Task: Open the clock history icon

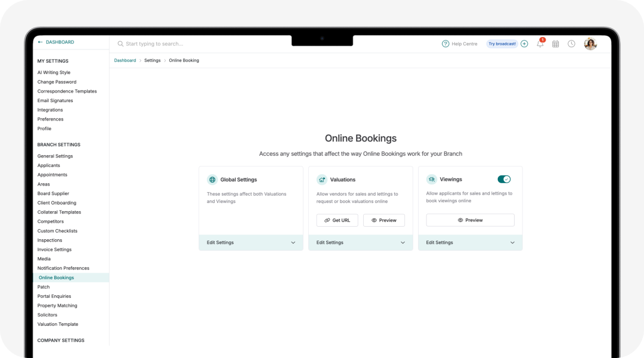Action: 571,44
